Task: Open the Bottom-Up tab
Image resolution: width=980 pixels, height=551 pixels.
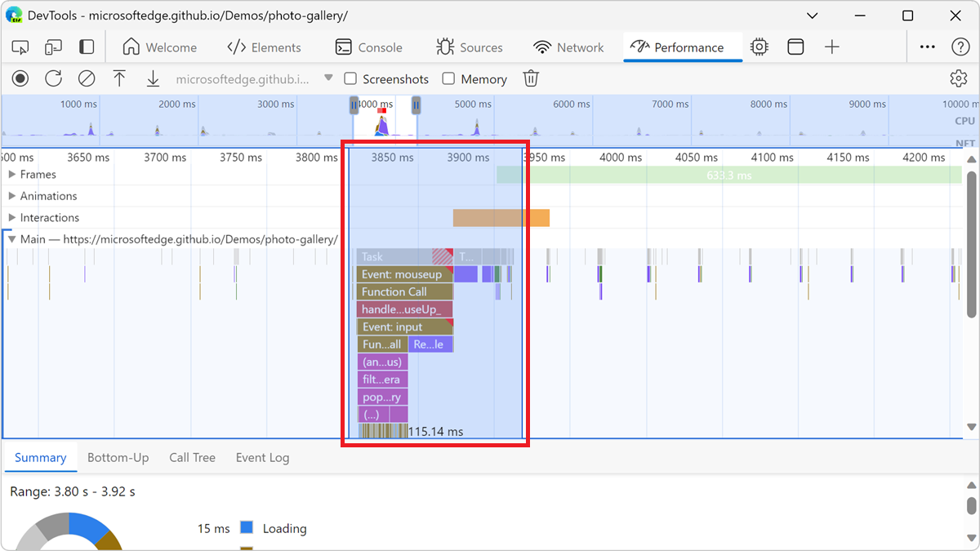Action: click(118, 458)
